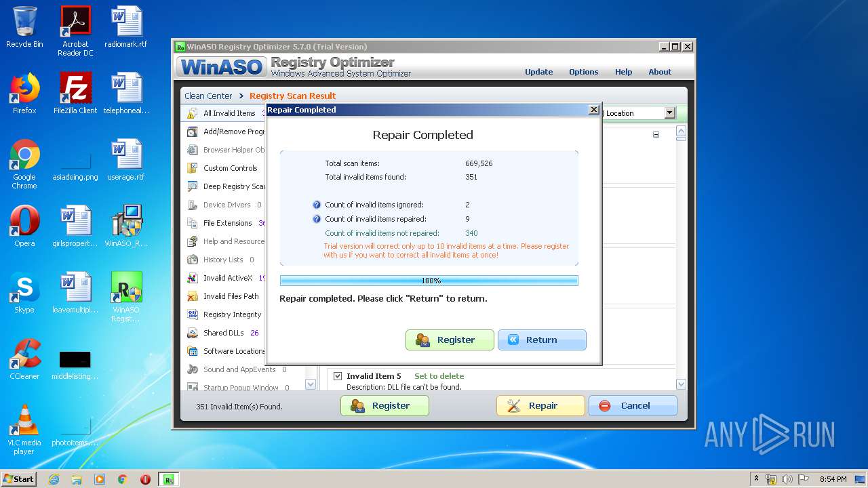Open the Help menu

[624, 72]
